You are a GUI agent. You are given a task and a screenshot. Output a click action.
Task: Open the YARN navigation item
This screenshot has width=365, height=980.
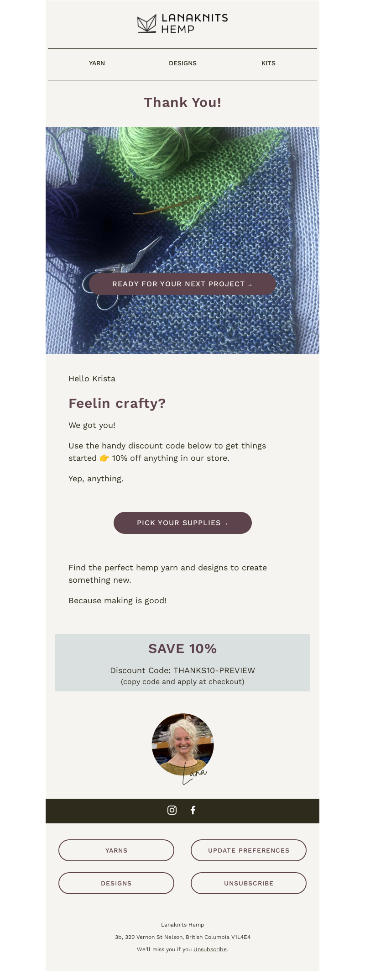(x=97, y=63)
